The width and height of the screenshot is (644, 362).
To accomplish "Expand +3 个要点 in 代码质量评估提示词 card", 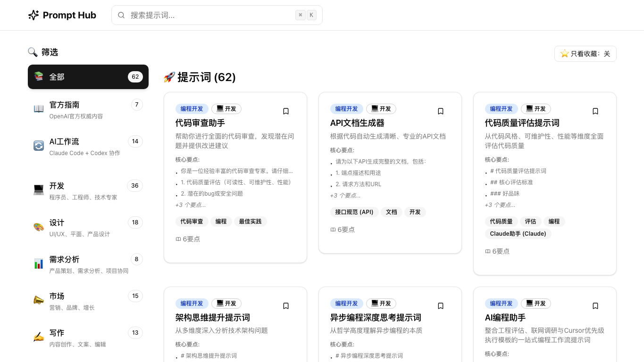I will tap(500, 205).
